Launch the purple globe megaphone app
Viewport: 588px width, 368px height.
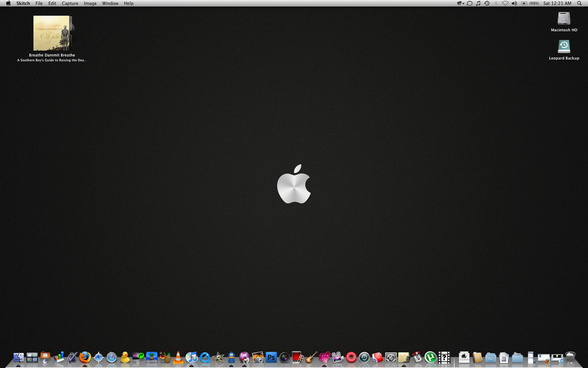pyautogui.click(x=244, y=357)
